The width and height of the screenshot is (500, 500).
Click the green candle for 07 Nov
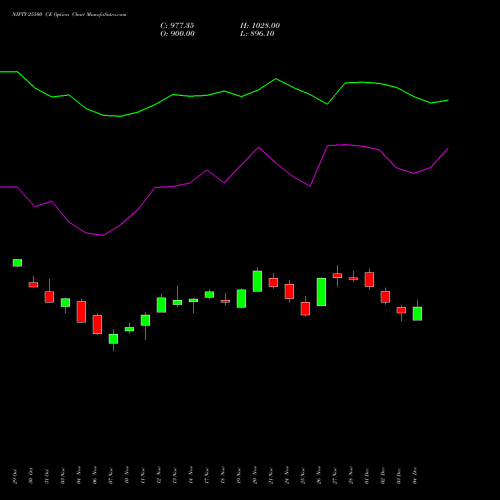point(113,339)
